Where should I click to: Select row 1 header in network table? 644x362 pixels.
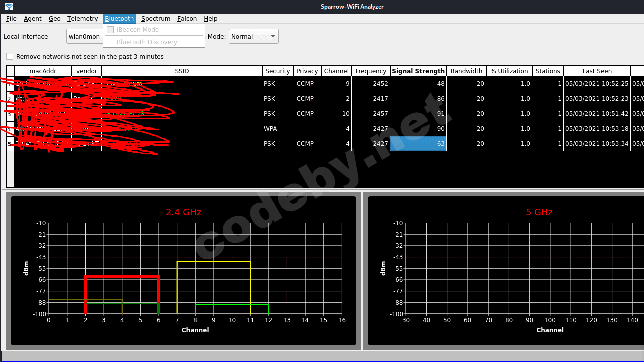[x=10, y=84]
